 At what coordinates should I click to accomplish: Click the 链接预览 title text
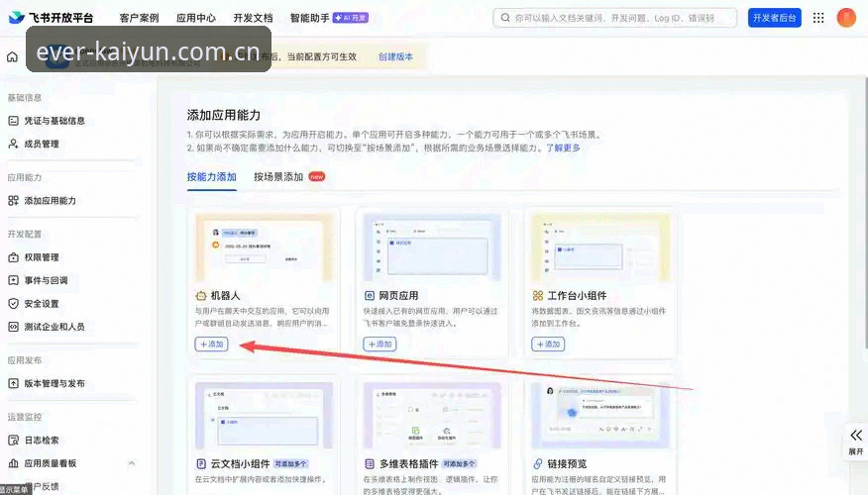click(x=567, y=463)
